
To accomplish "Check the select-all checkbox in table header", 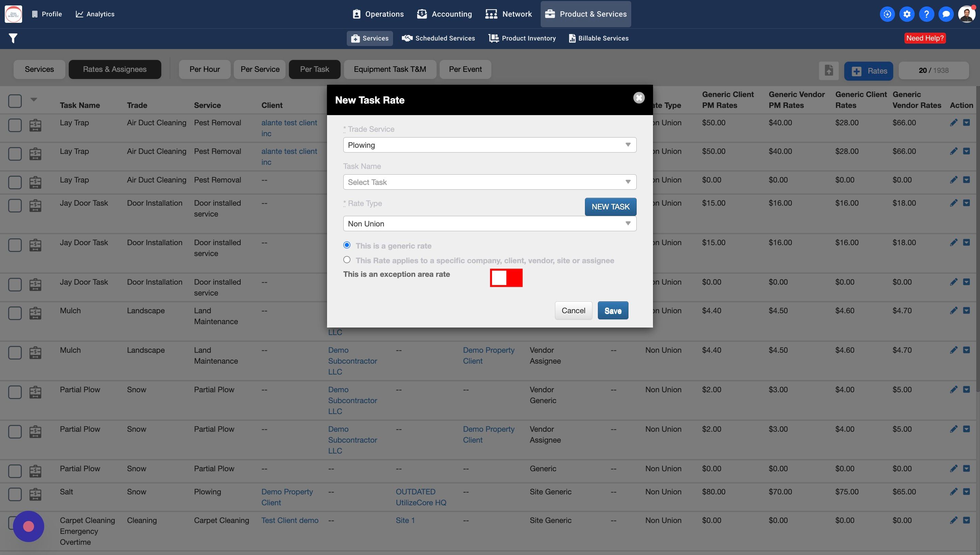I will [15, 101].
